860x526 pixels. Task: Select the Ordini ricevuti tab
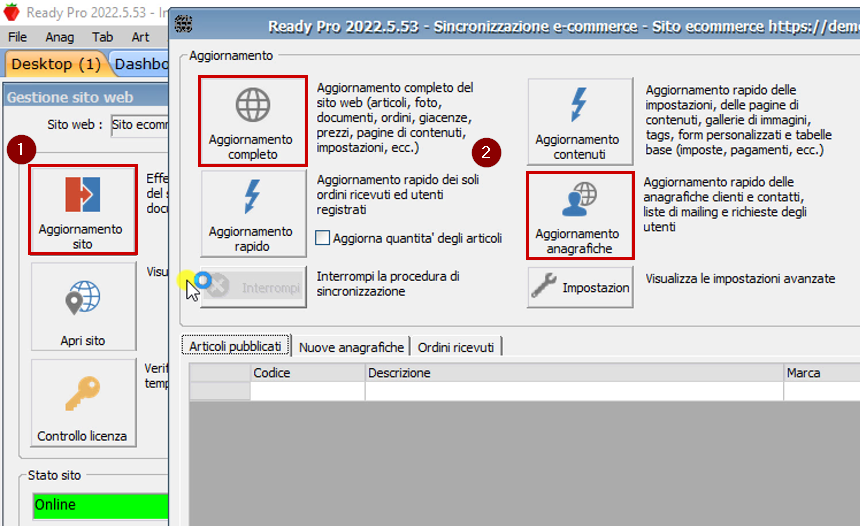click(x=456, y=347)
